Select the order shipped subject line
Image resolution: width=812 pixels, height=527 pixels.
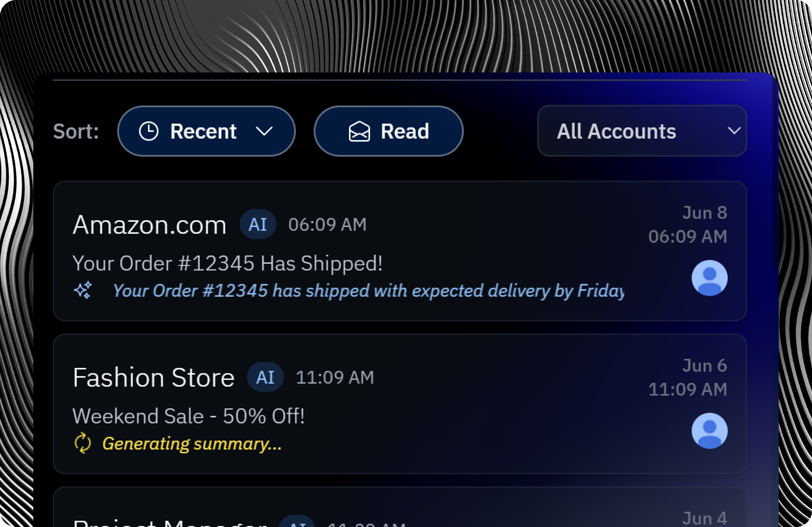pos(227,263)
